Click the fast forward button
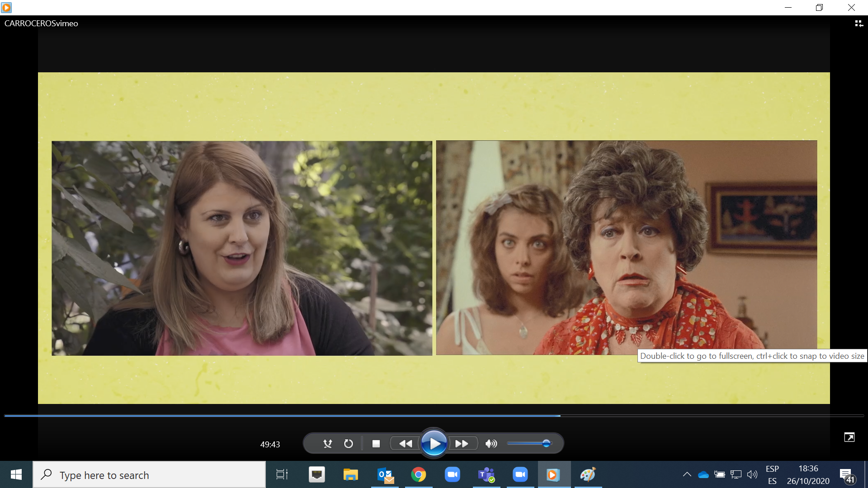The height and width of the screenshot is (488, 868). click(x=462, y=444)
